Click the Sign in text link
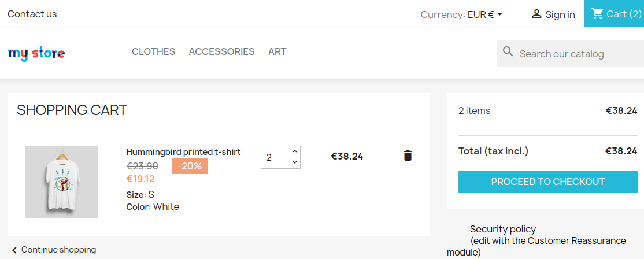Screen dimensions: 644x259 [560, 14]
